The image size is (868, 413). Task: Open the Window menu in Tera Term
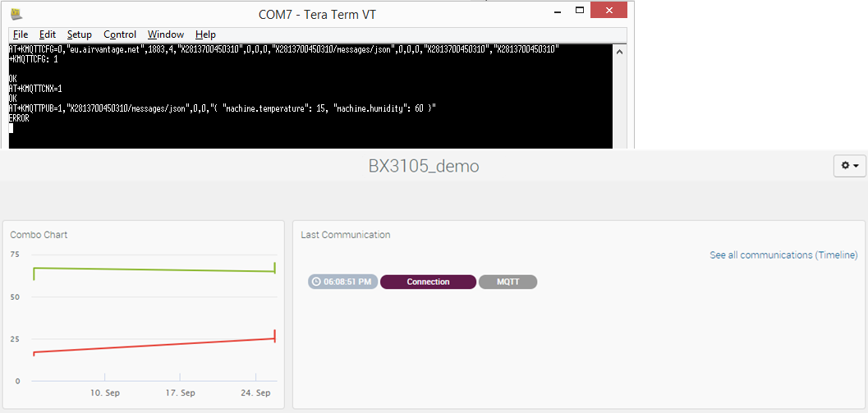tap(166, 34)
